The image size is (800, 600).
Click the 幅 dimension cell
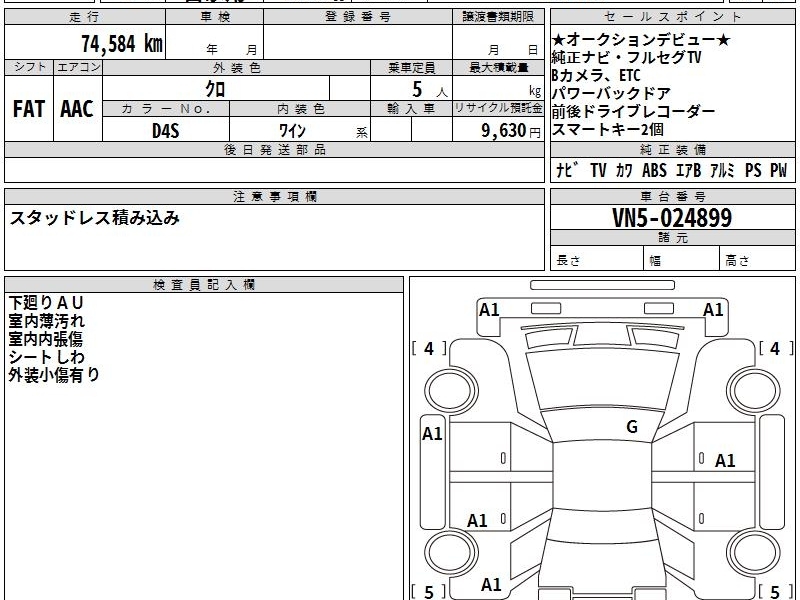pos(682,260)
